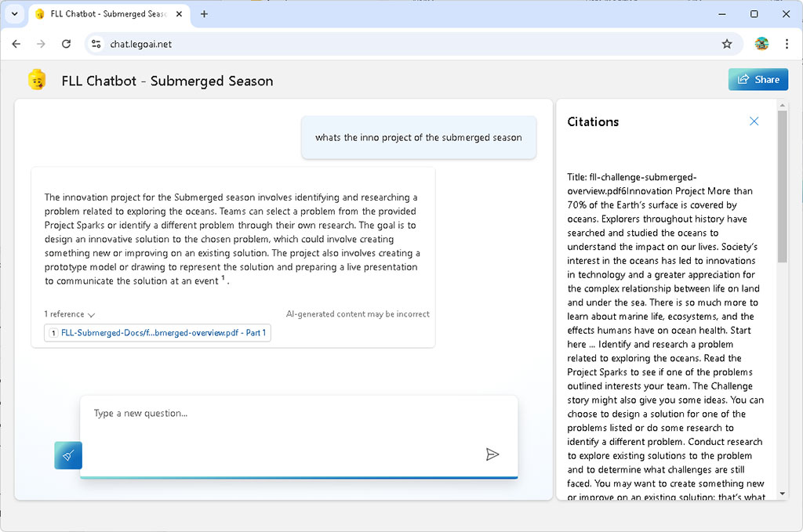803x532 pixels.
Task: Collapse the 1 reference chevron
Action: click(91, 315)
